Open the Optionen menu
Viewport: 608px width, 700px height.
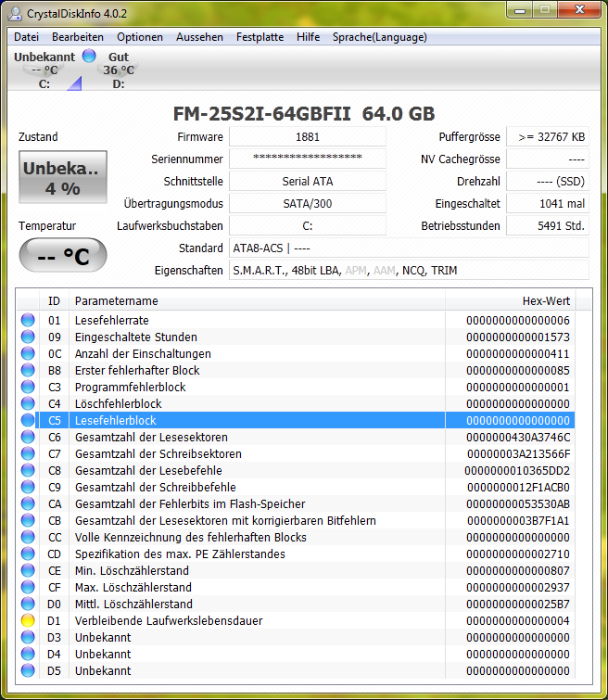[x=140, y=37]
